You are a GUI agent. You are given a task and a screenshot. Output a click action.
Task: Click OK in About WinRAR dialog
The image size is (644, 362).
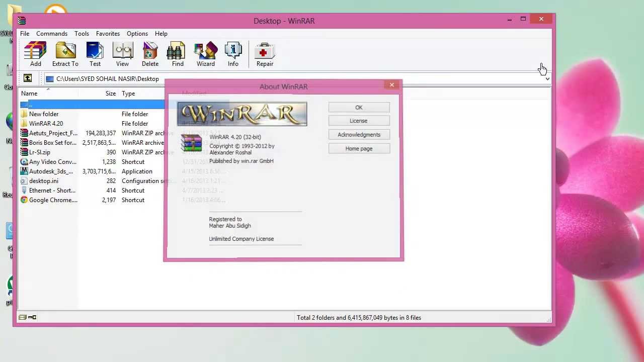[359, 108]
